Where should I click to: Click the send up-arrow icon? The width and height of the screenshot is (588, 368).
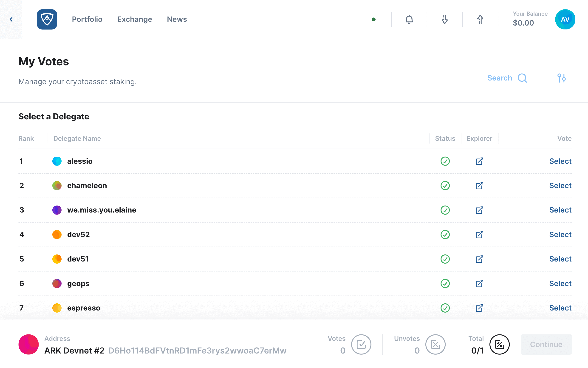click(x=480, y=20)
